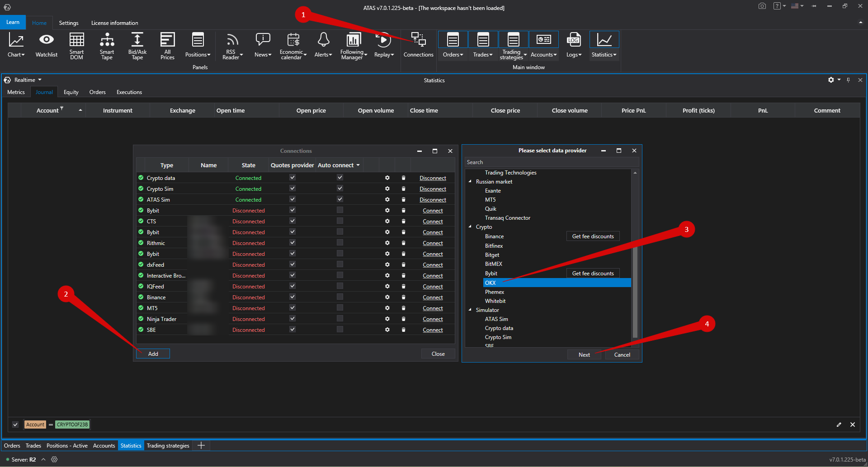Collapse the Simulator tree group
The height and width of the screenshot is (467, 868).
[x=470, y=310]
